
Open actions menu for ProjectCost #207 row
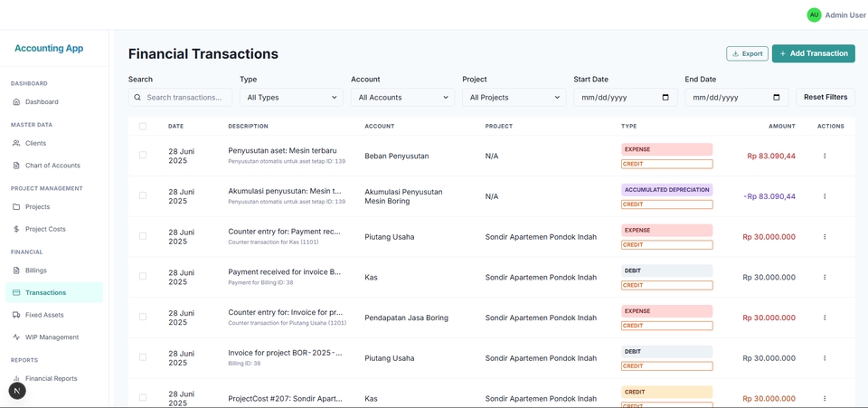825,399
